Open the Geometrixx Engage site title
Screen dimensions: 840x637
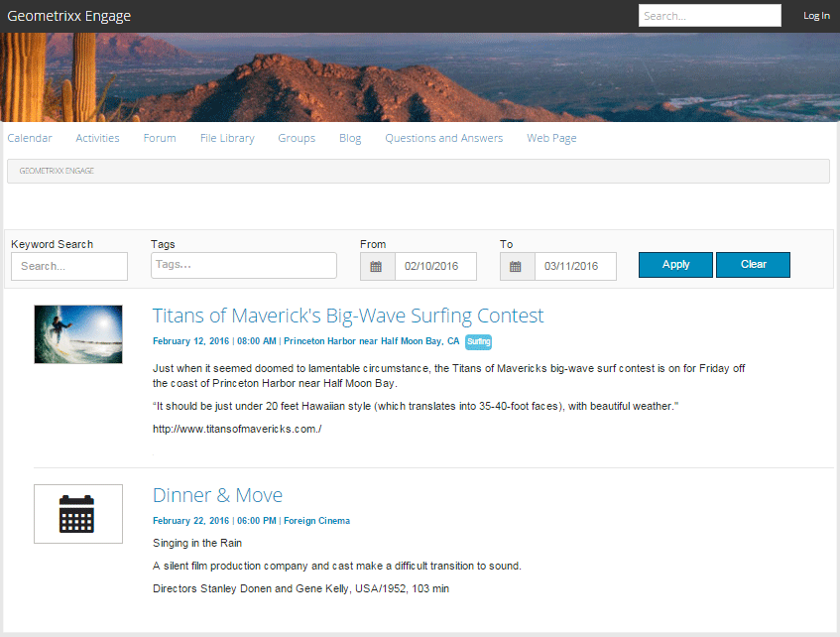69,16
